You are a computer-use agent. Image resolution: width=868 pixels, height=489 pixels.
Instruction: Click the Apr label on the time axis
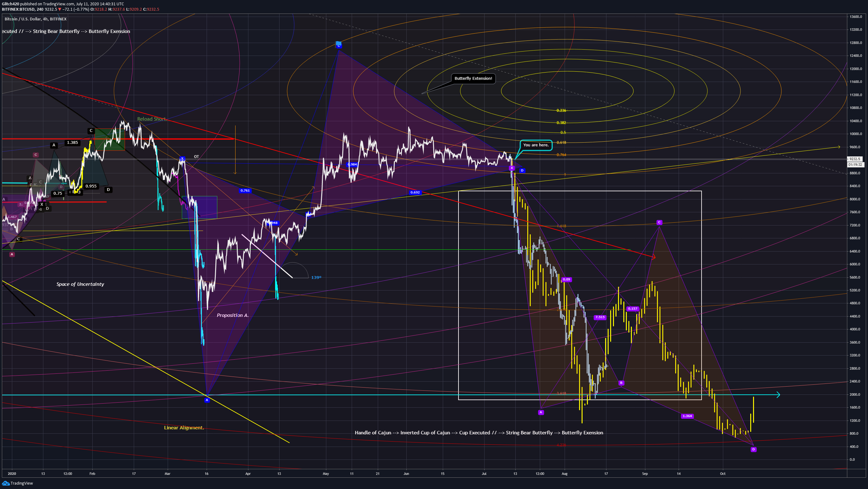[x=248, y=474]
